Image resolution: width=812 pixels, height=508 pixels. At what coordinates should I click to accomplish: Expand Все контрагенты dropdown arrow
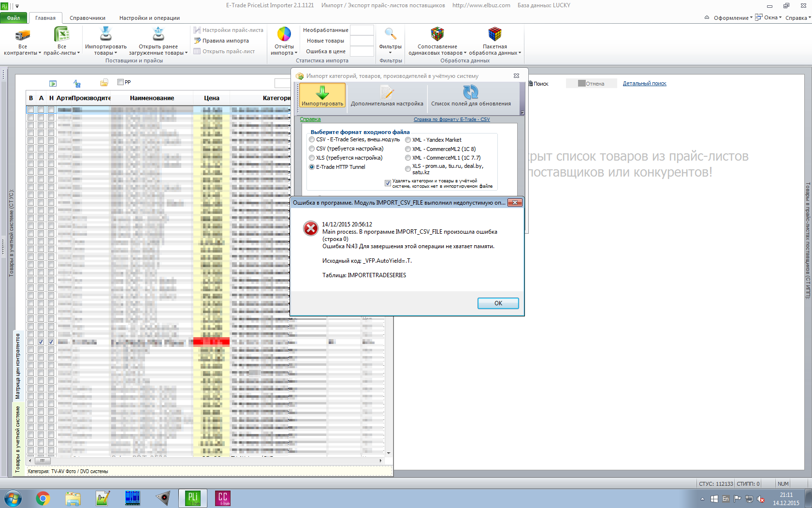(x=40, y=53)
